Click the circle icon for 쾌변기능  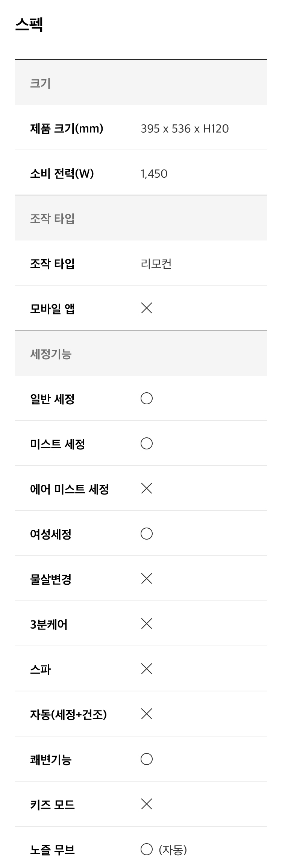click(x=146, y=759)
